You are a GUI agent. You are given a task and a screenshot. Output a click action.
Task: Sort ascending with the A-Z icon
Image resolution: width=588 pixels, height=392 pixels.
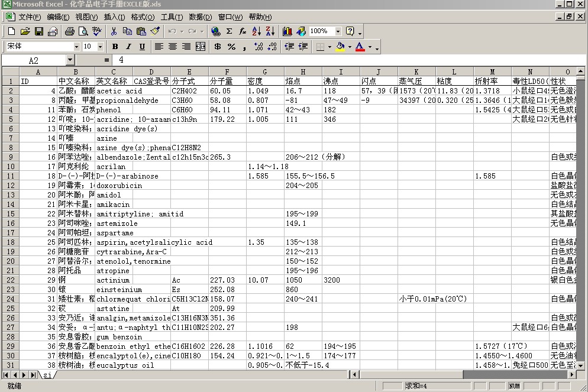pyautogui.click(x=257, y=31)
